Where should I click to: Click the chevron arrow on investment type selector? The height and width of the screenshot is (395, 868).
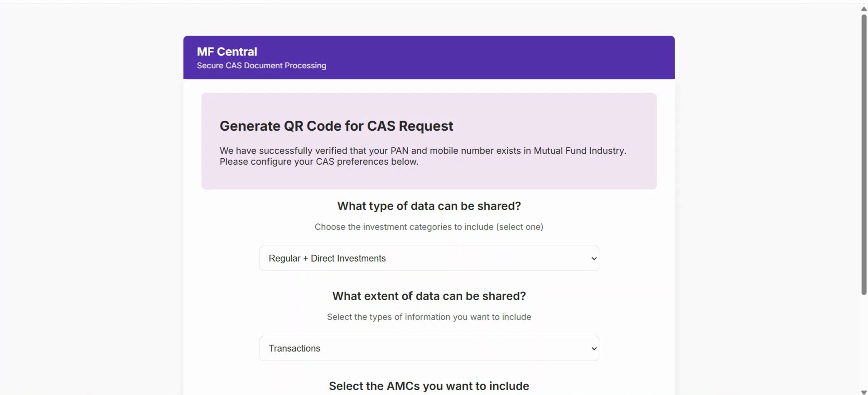point(594,258)
